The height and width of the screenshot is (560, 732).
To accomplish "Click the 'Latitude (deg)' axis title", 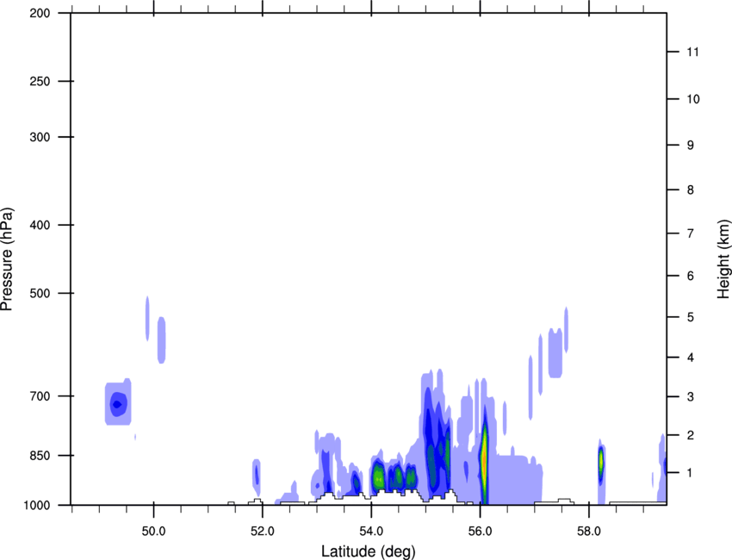I will coord(368,551).
